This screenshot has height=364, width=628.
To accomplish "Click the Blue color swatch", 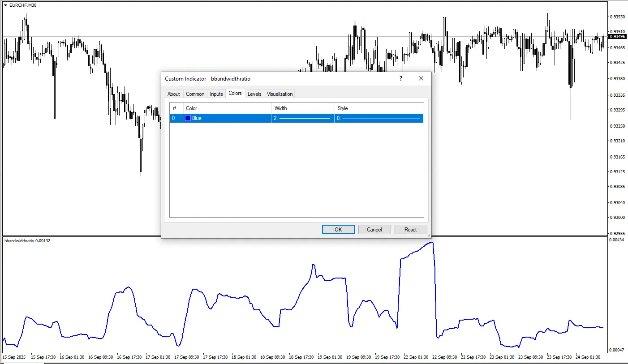I will pos(188,118).
